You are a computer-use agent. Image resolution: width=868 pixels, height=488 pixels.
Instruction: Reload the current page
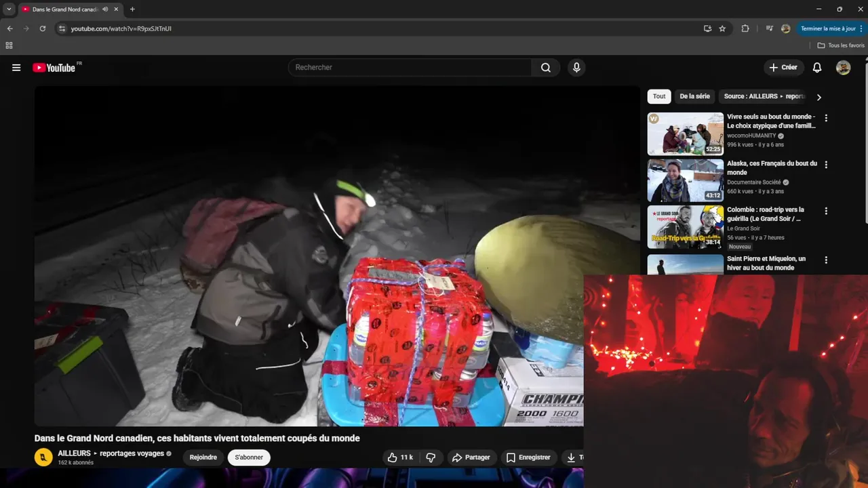(43, 28)
